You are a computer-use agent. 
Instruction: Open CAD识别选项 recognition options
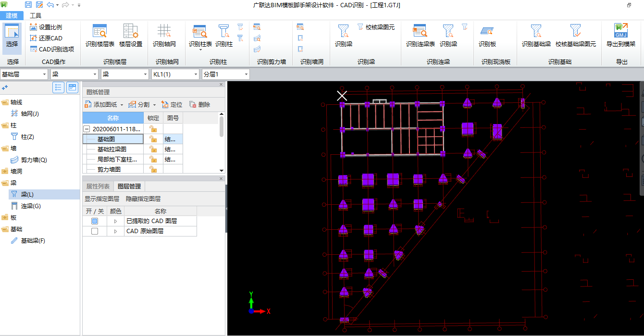coord(52,49)
